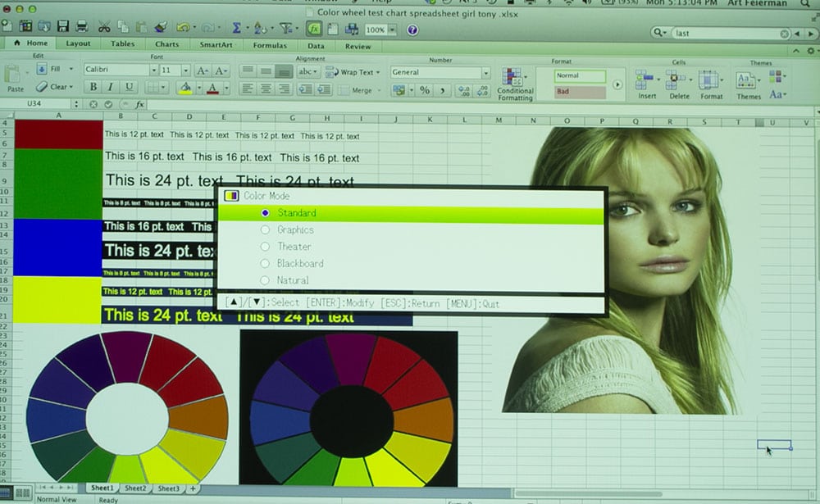Expand the zoom 100% dropdown
Viewport: 820px width, 504px height.
(392, 30)
